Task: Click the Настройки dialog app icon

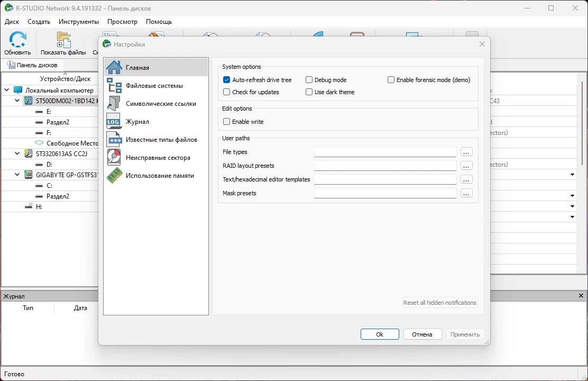Action: pyautogui.click(x=107, y=44)
